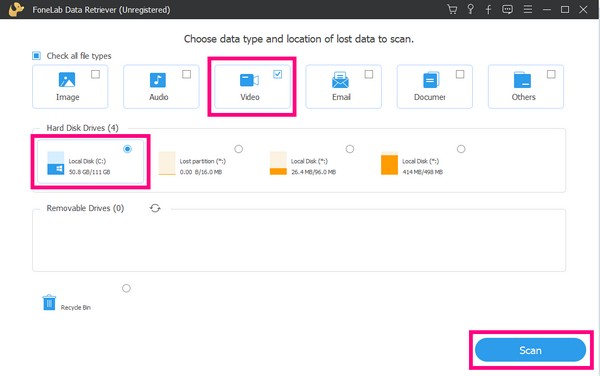Uncheck the Video checkbox
The width and height of the screenshot is (600, 376).
[x=277, y=74]
